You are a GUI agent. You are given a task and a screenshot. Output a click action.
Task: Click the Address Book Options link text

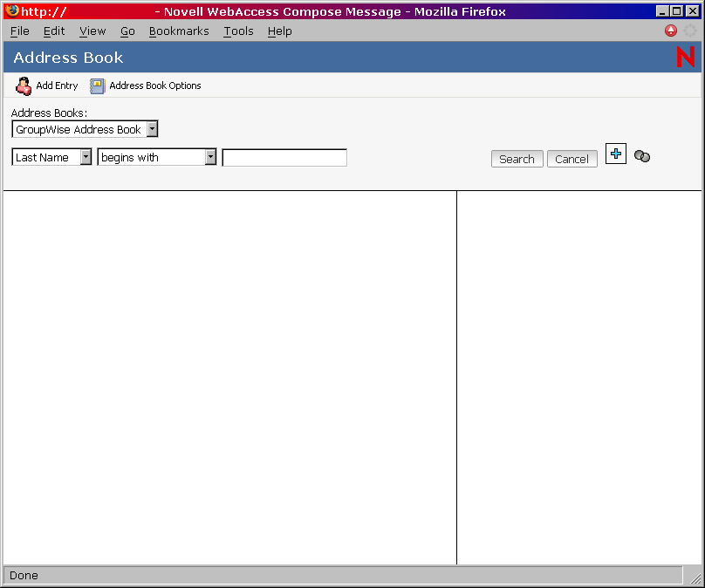pyautogui.click(x=155, y=85)
